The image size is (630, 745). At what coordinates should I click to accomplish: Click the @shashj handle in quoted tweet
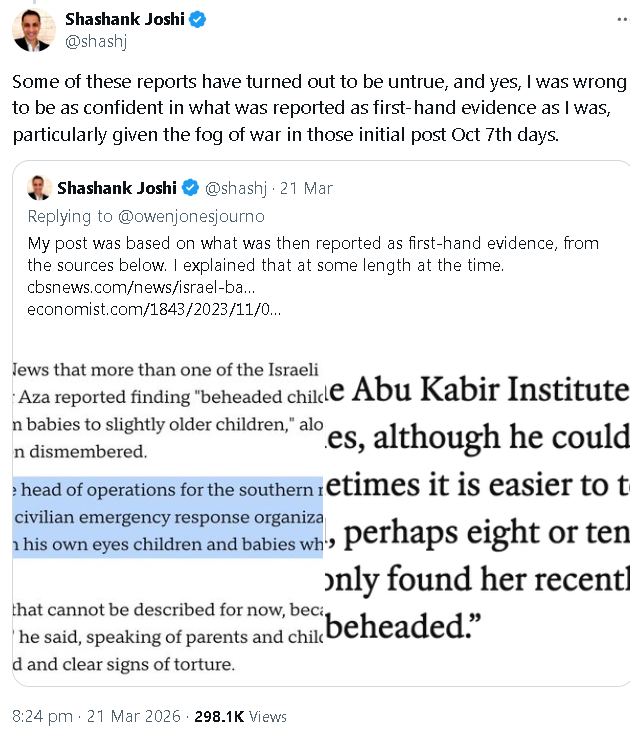[236, 188]
